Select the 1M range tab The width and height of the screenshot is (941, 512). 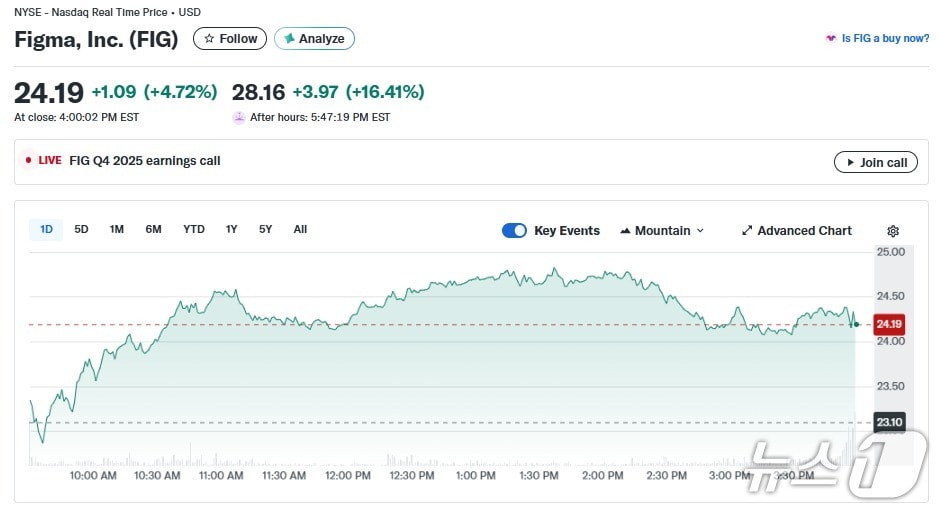click(x=117, y=230)
